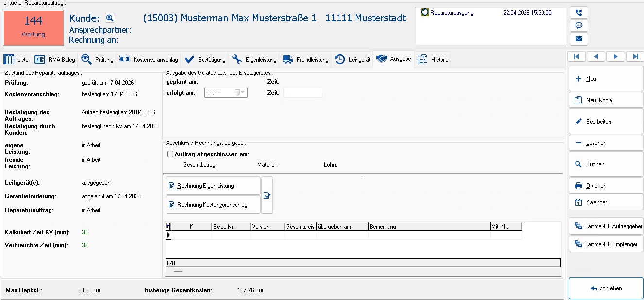Click the email envelope icon
This screenshot has width=644, height=300.
(578, 39)
